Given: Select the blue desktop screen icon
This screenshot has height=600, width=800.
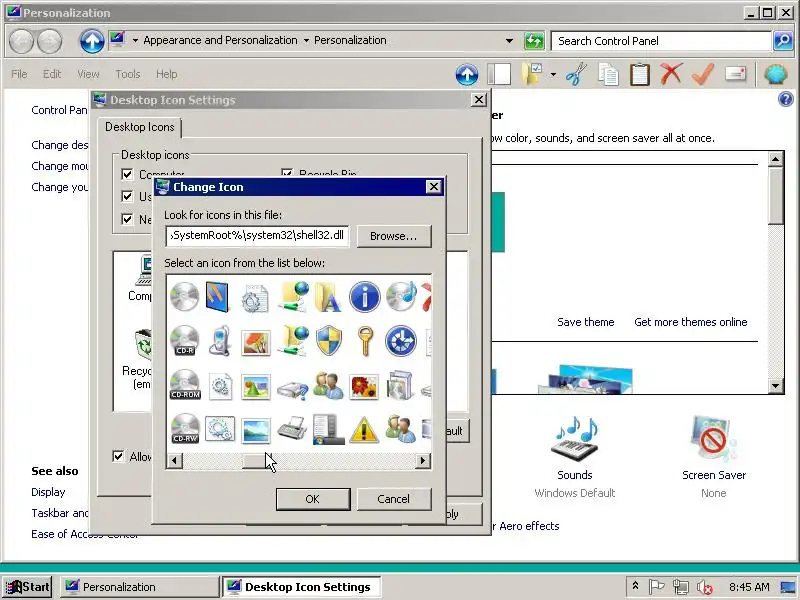Looking at the screenshot, I should coord(217,296).
